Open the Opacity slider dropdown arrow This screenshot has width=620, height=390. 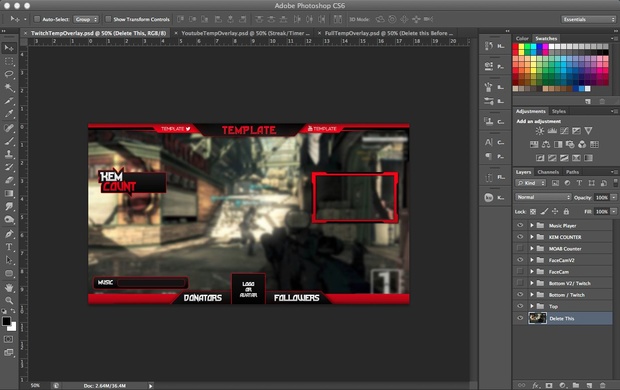pos(614,197)
